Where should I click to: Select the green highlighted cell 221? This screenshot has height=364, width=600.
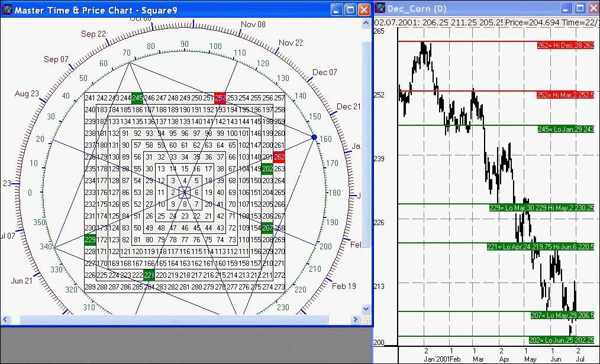149,275
